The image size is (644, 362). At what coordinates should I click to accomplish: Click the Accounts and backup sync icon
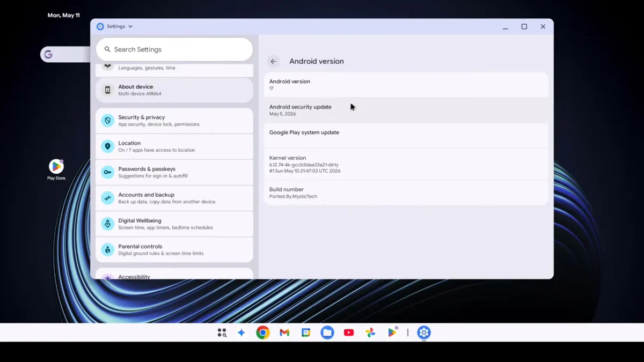(x=108, y=198)
